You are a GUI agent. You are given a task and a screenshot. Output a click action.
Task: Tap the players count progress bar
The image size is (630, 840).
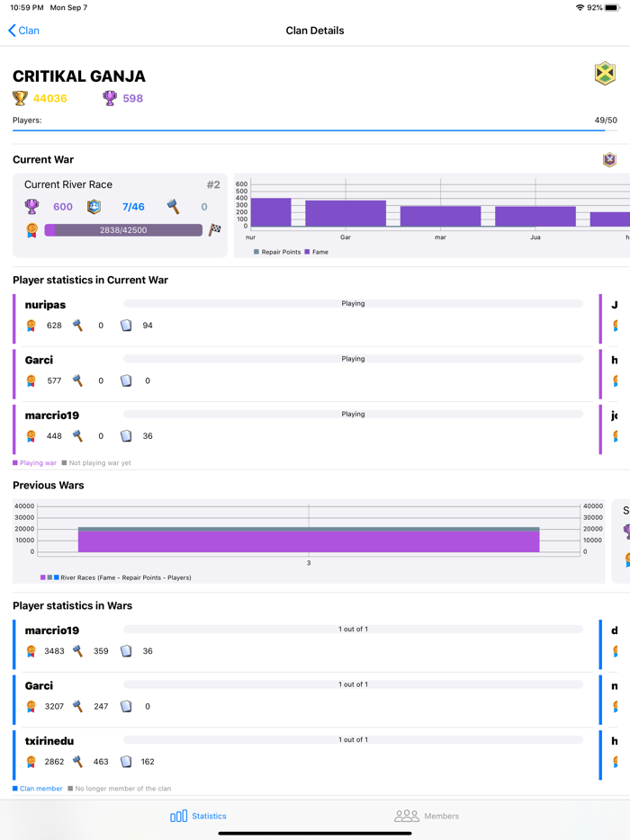point(309,130)
